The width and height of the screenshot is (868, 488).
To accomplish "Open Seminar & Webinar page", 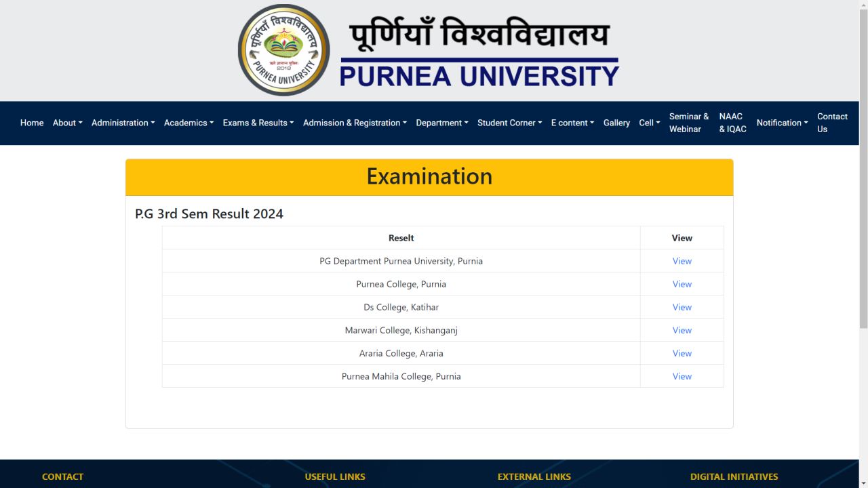I will (689, 123).
